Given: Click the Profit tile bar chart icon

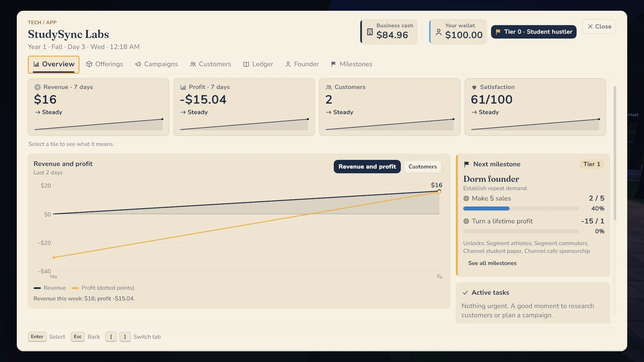Looking at the screenshot, I should pyautogui.click(x=183, y=87).
